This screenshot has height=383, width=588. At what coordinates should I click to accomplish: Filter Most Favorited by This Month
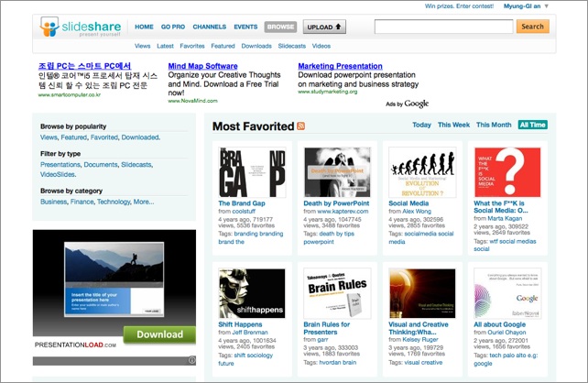point(494,125)
